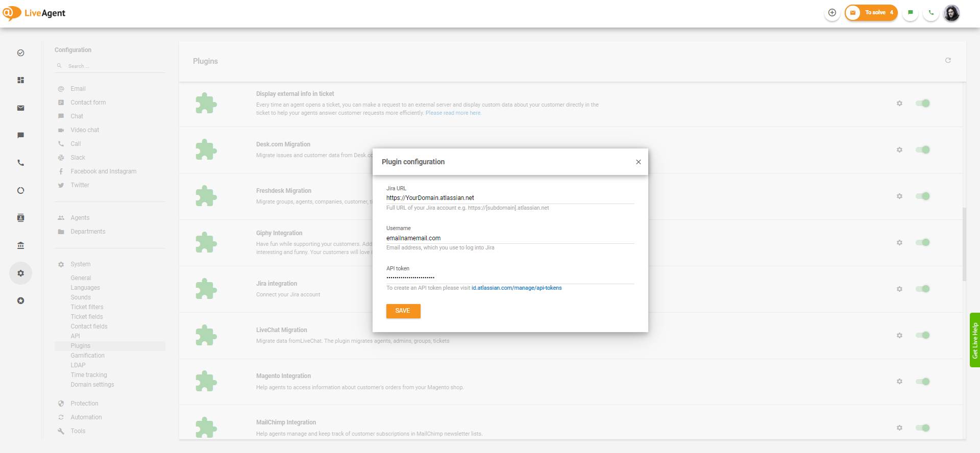
Task: Select Ticket filters in the System menu
Action: [87, 307]
